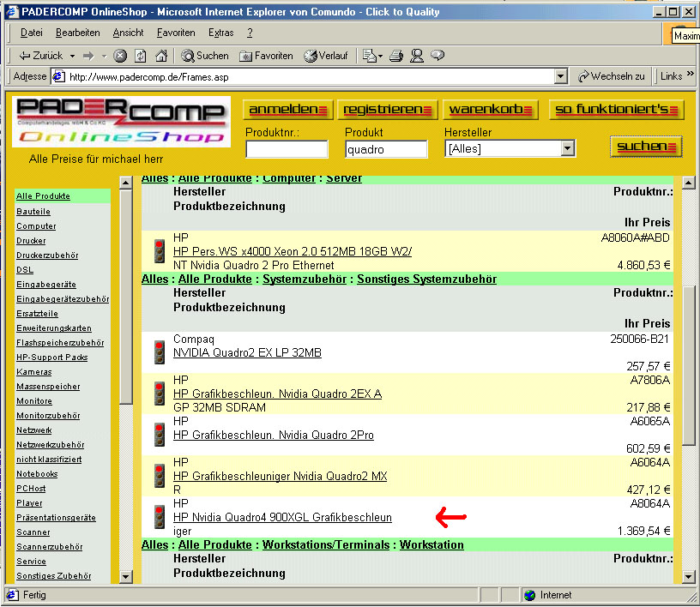Open the Extras menu

(x=221, y=33)
